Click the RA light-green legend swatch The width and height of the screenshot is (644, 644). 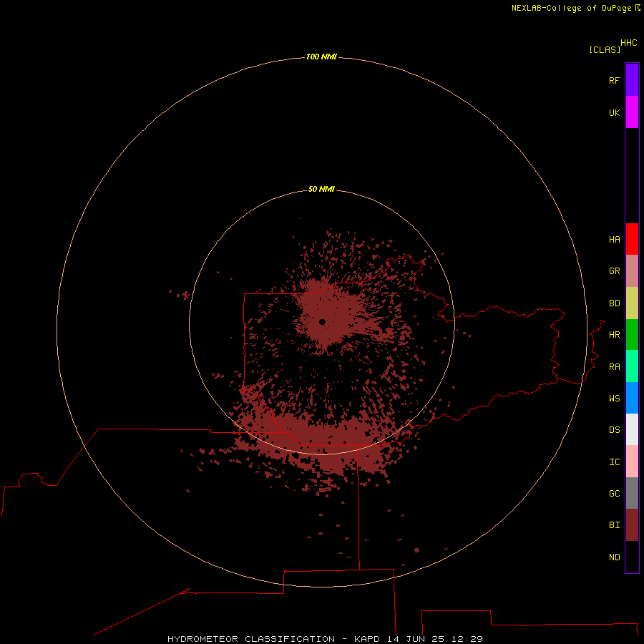[632, 366]
